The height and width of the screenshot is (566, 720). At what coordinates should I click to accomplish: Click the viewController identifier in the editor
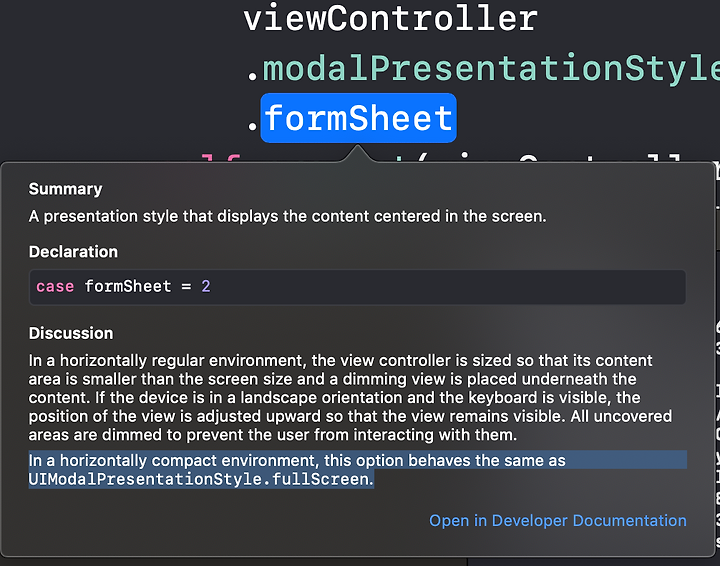[x=390, y=18]
